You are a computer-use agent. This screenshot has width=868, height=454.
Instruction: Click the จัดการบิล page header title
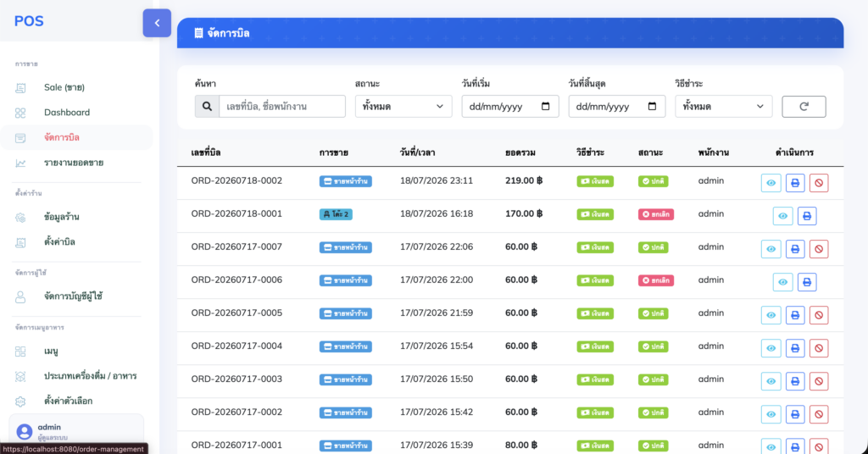[222, 33]
